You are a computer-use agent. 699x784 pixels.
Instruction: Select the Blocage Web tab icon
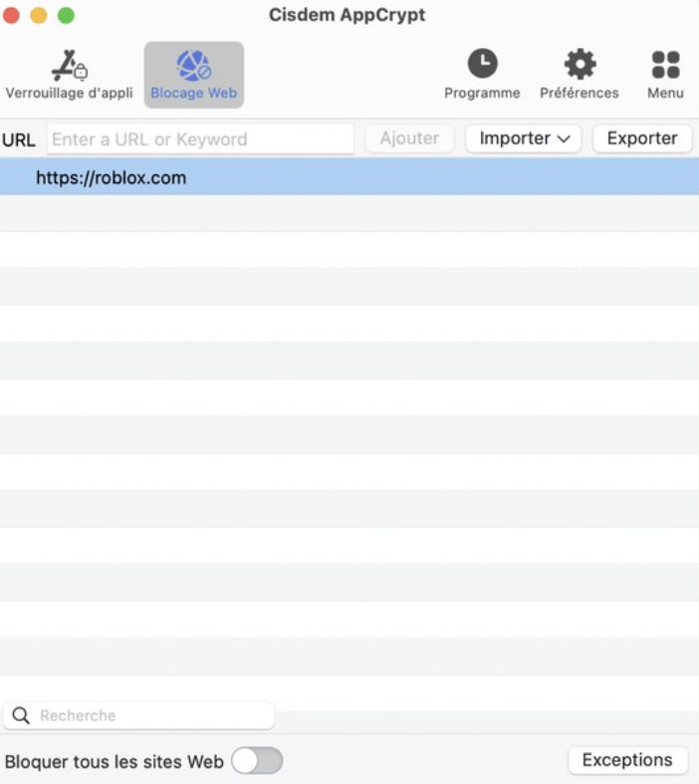[x=194, y=65]
